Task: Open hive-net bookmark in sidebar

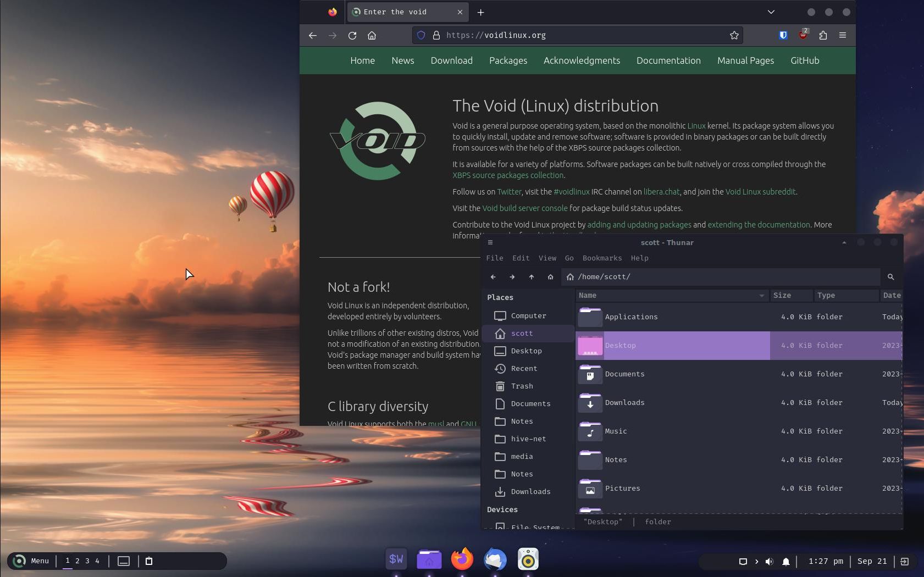Action: [528, 439]
